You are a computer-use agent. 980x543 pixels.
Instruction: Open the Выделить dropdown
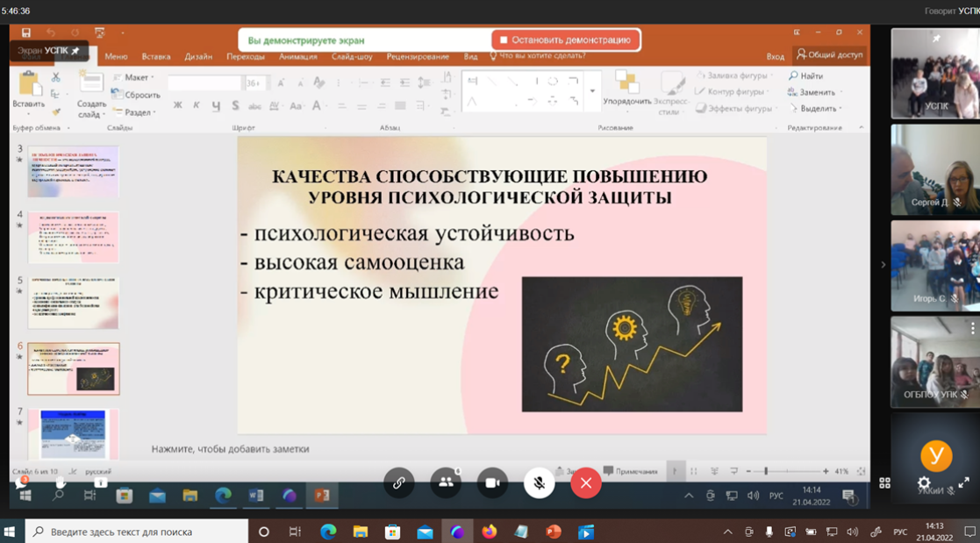816,109
